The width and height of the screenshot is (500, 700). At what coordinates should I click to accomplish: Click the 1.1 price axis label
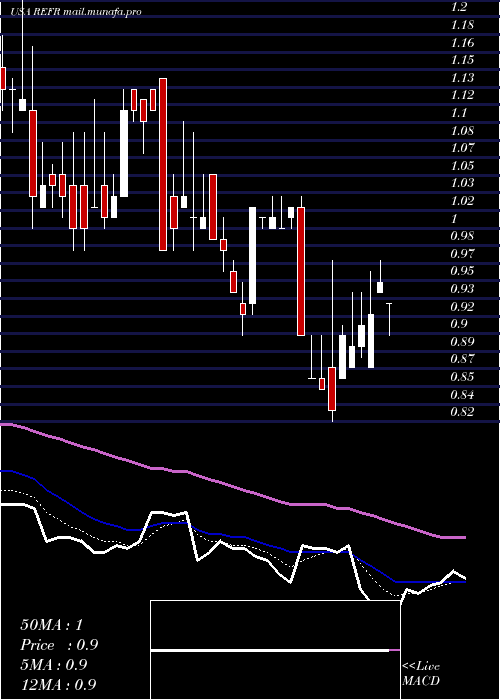(x=459, y=112)
